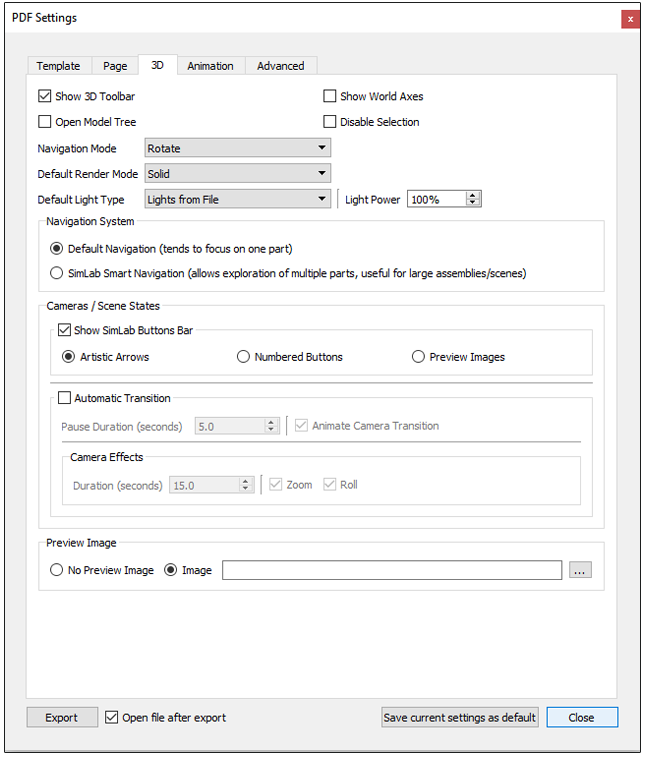Go to the Advanced tab
Screen dimensions: 650x763
pyautogui.click(x=280, y=66)
